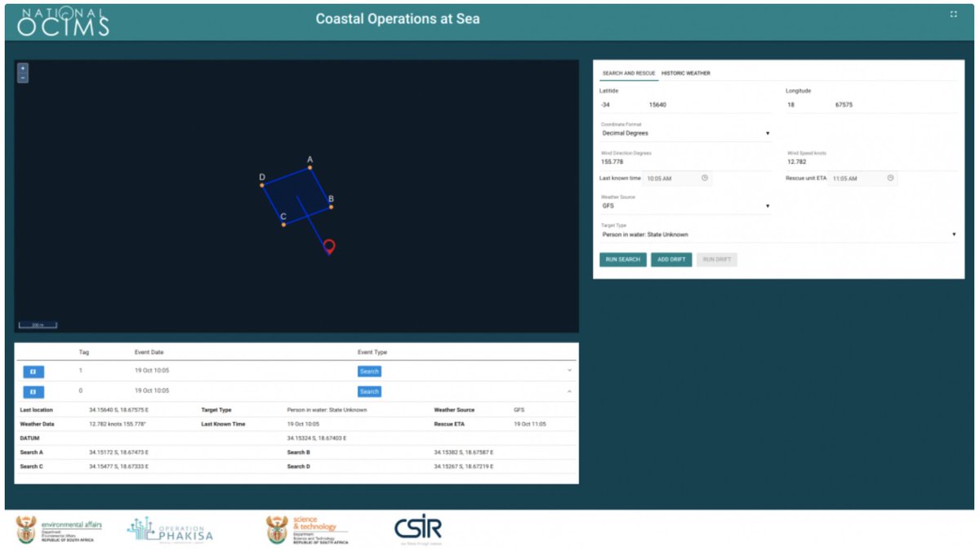The image size is (980, 552).
Task: Click the Search label on the Tag 1 row
Action: [370, 371]
